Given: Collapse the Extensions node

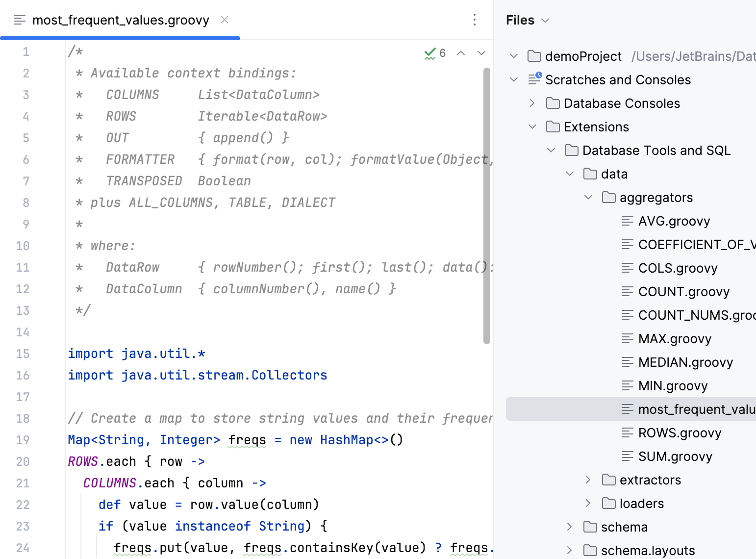Looking at the screenshot, I should point(532,127).
